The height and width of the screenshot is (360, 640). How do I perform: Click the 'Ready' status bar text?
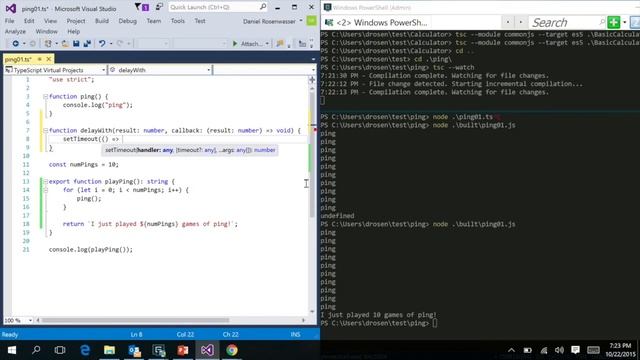10,334
